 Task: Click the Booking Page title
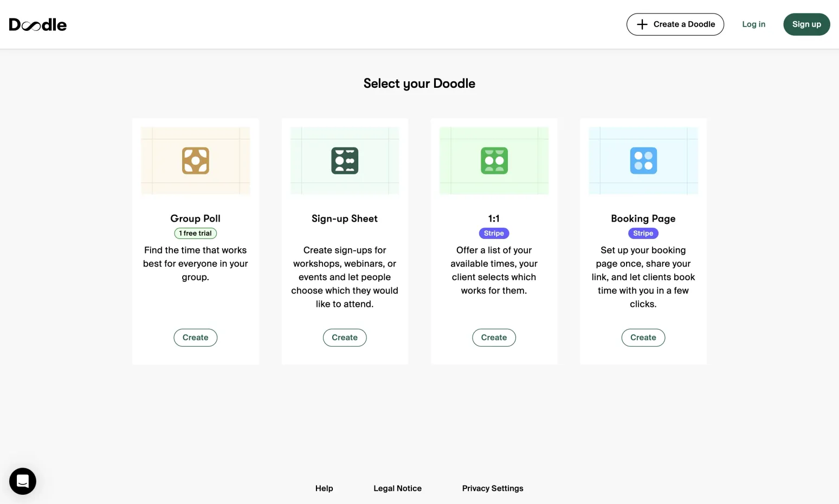[643, 218]
